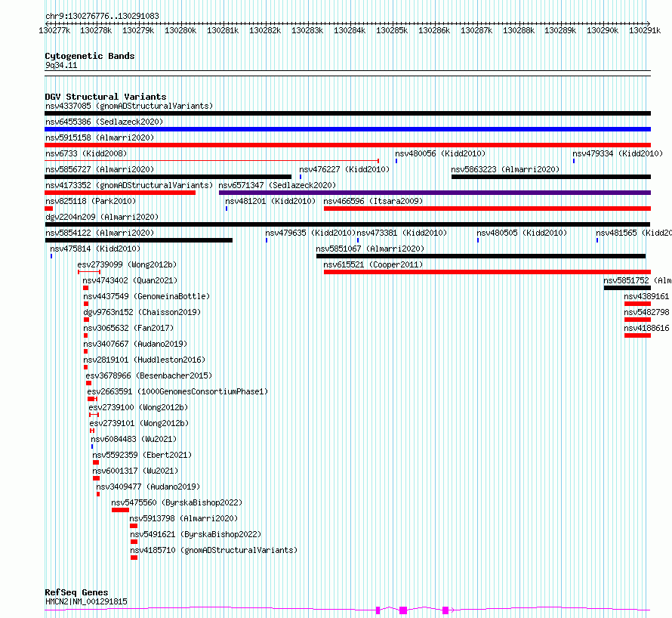Open nsv4389161 variant label
The height and width of the screenshot is (618, 672).
click(x=646, y=296)
